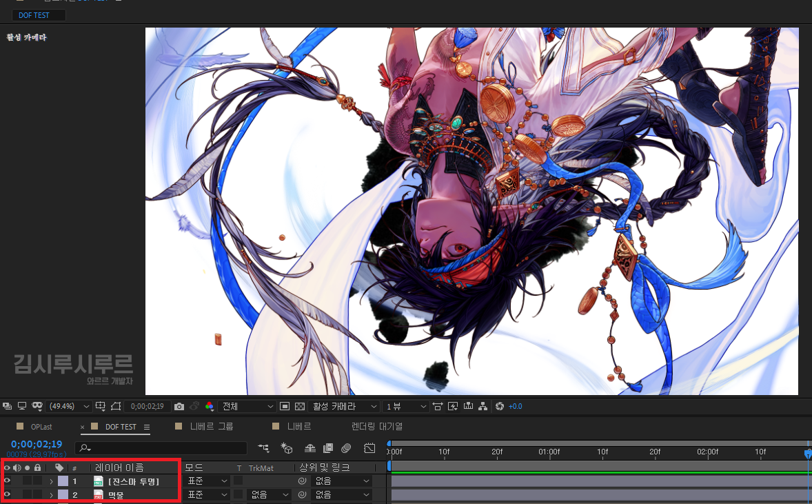Image resolution: width=812 pixels, height=504 pixels.
Task: Toggle the fast previews screen icon
Action: point(453,406)
